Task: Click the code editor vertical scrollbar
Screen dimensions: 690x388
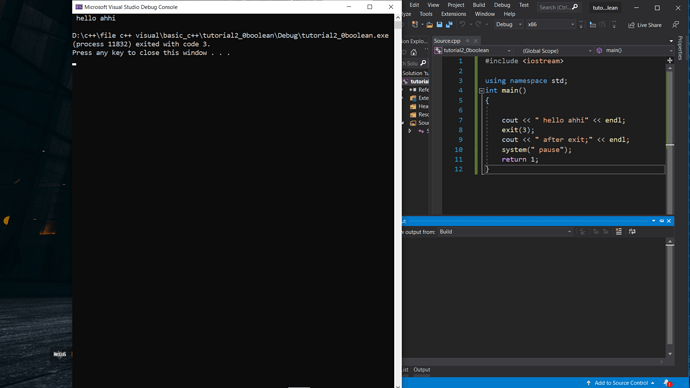Action: click(x=670, y=140)
